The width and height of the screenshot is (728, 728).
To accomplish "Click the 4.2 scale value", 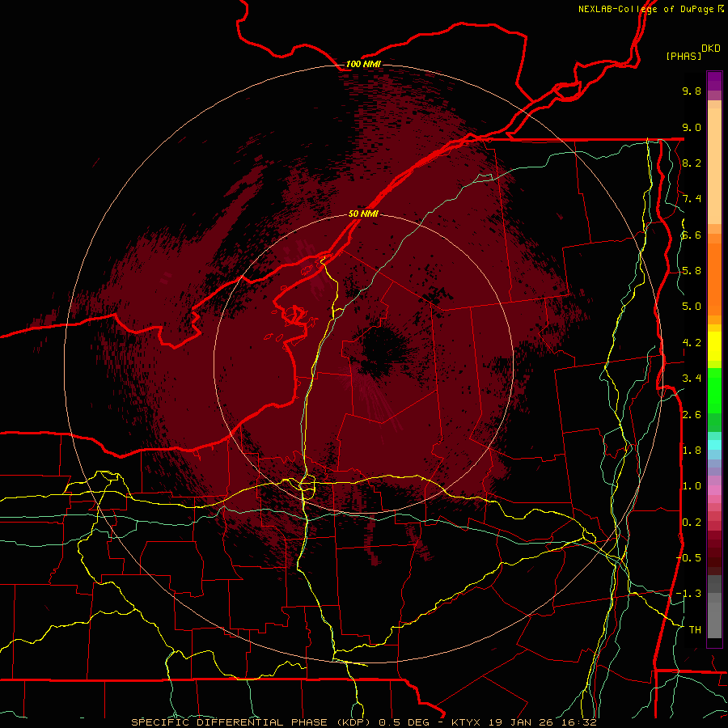I will click(692, 343).
